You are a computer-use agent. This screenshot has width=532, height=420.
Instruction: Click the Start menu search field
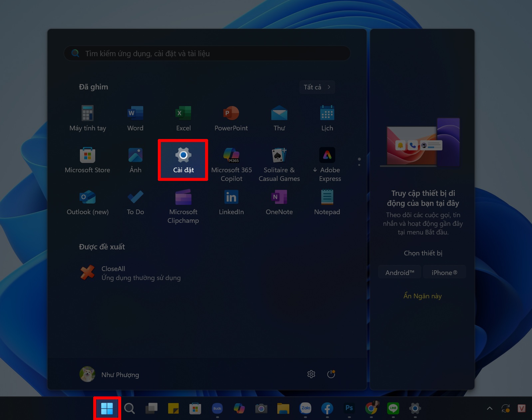pos(207,54)
